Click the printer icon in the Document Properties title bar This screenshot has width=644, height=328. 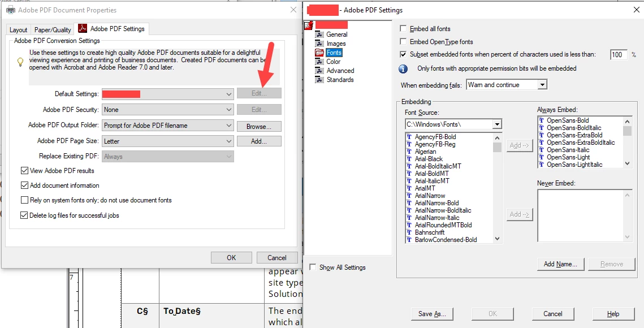tap(11, 10)
